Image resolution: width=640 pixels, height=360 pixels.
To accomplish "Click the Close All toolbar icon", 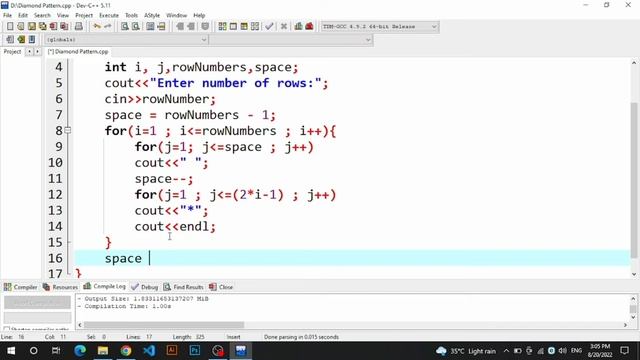I will [x=64, y=27].
